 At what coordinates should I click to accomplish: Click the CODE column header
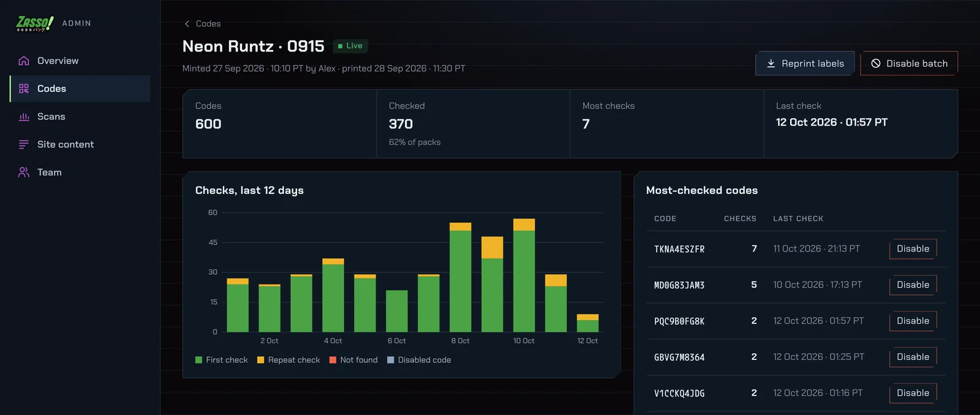[665, 219]
